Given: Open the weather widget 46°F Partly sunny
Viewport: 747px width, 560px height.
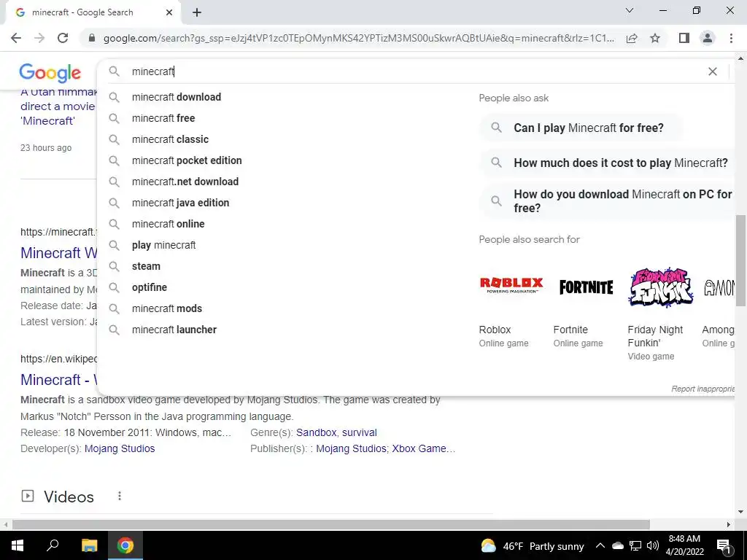Looking at the screenshot, I should [532, 546].
